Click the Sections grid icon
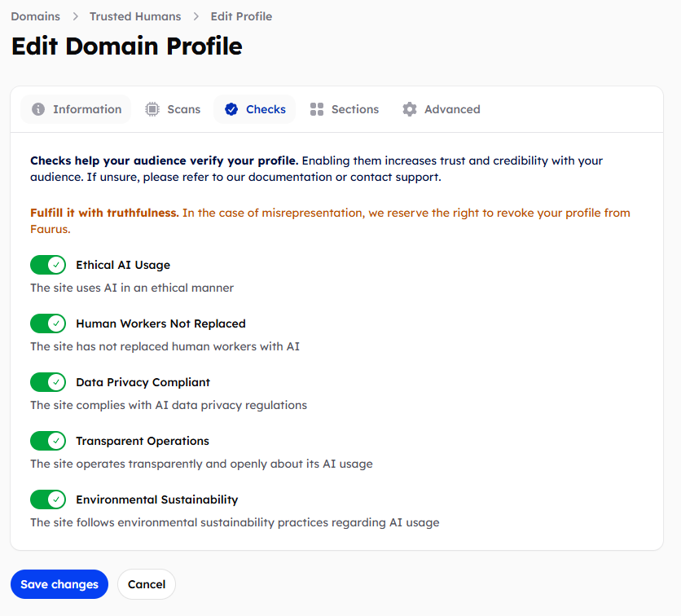 pyautogui.click(x=317, y=109)
